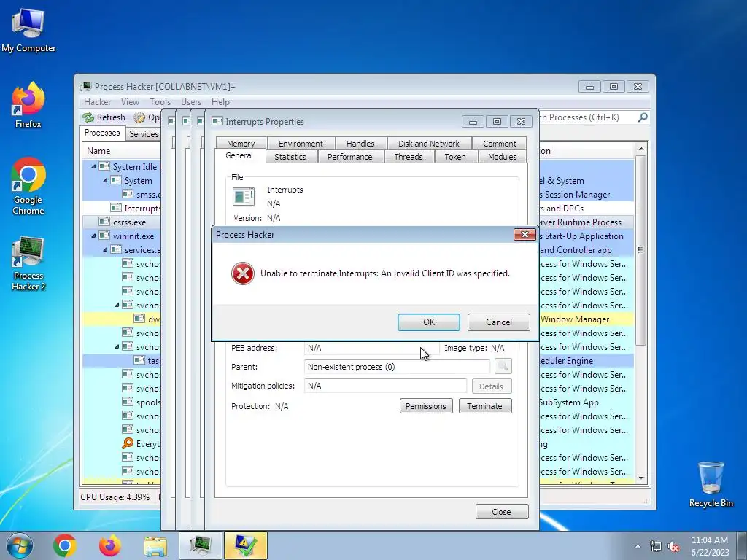Open the Modules tab
This screenshot has width=747, height=560.
point(502,157)
